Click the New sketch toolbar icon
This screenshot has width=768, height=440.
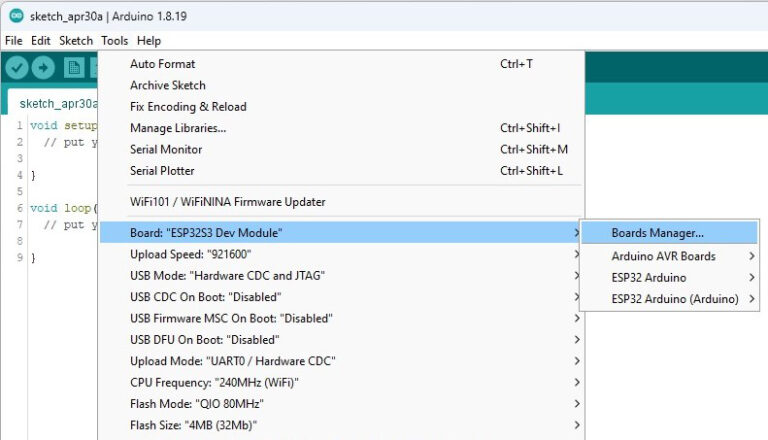pyautogui.click(x=74, y=67)
